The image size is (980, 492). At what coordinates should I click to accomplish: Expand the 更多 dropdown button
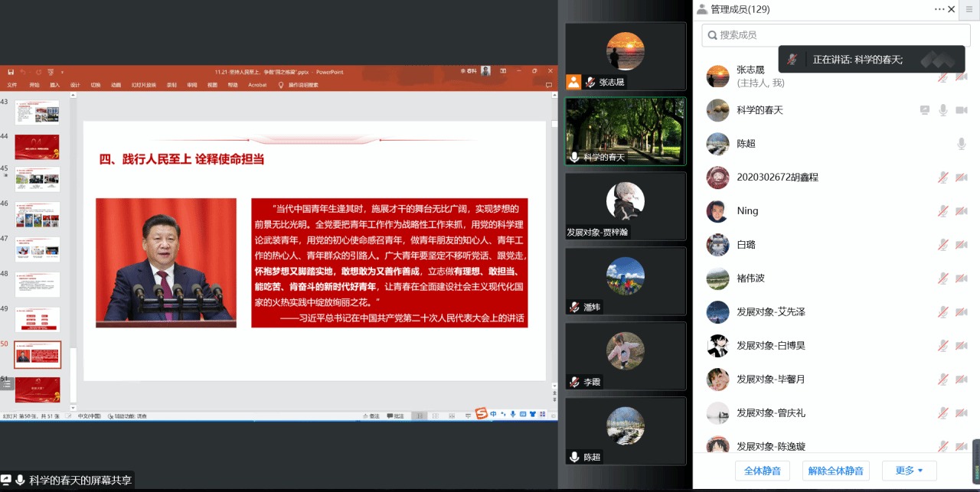[x=909, y=471]
